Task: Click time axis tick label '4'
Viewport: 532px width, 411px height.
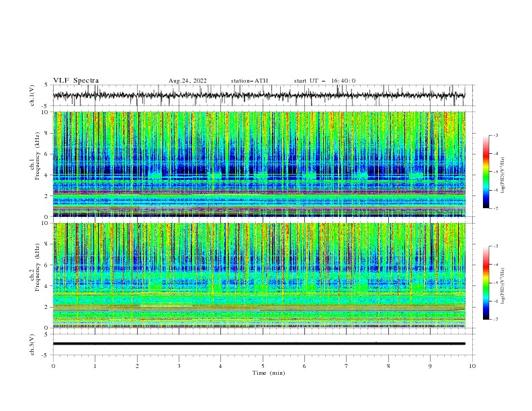Action: coord(220,366)
